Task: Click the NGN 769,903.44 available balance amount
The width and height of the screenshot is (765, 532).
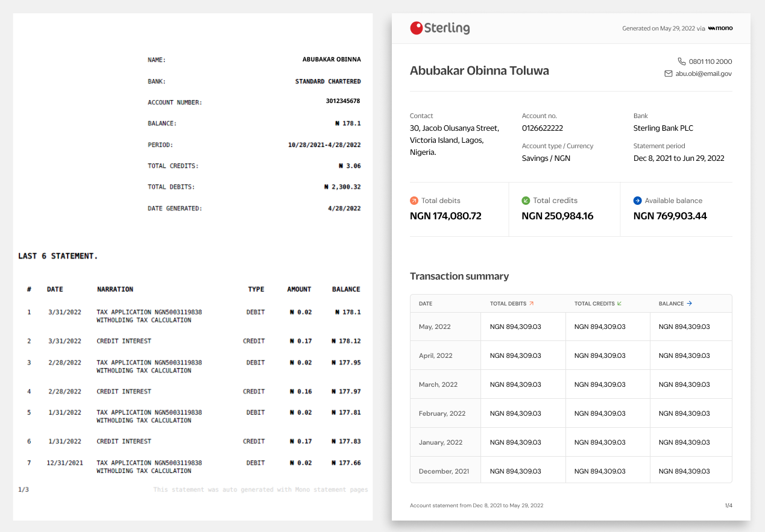Action: coord(670,216)
